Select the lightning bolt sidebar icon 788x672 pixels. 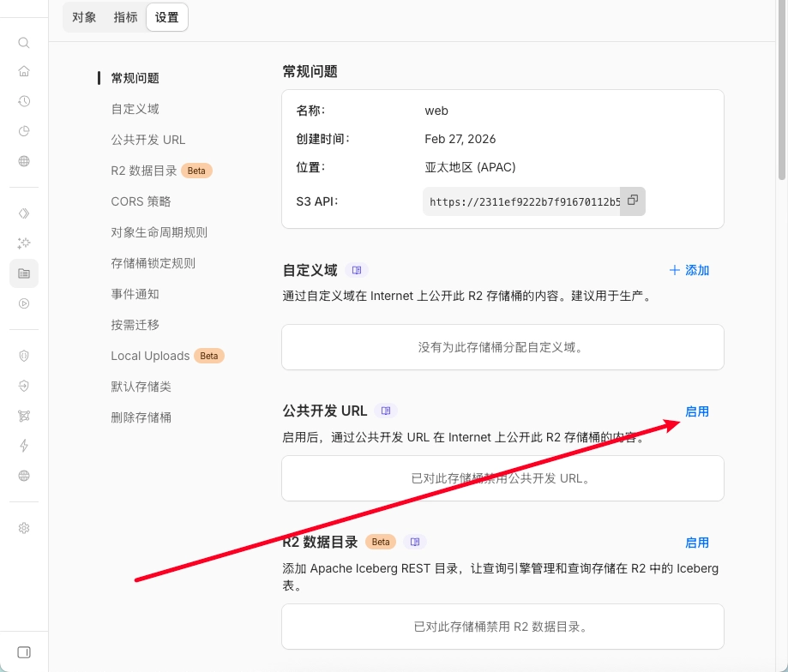point(24,446)
